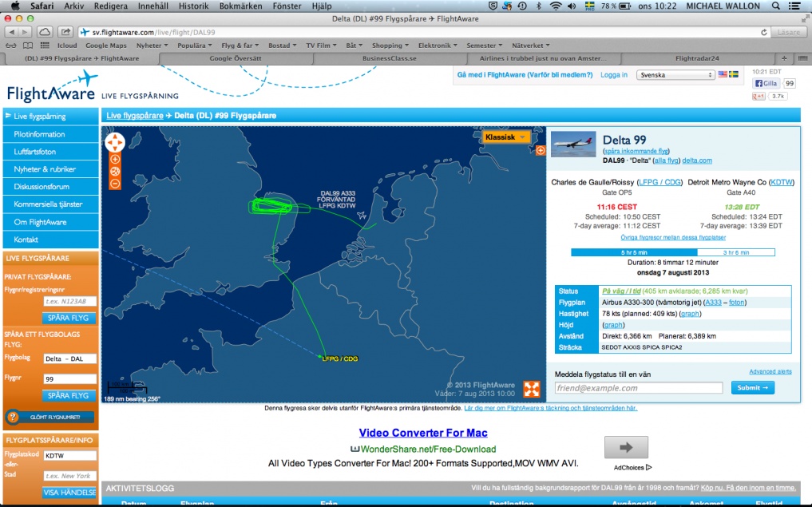
Task: Open the Svenska language selector
Action: (675, 75)
